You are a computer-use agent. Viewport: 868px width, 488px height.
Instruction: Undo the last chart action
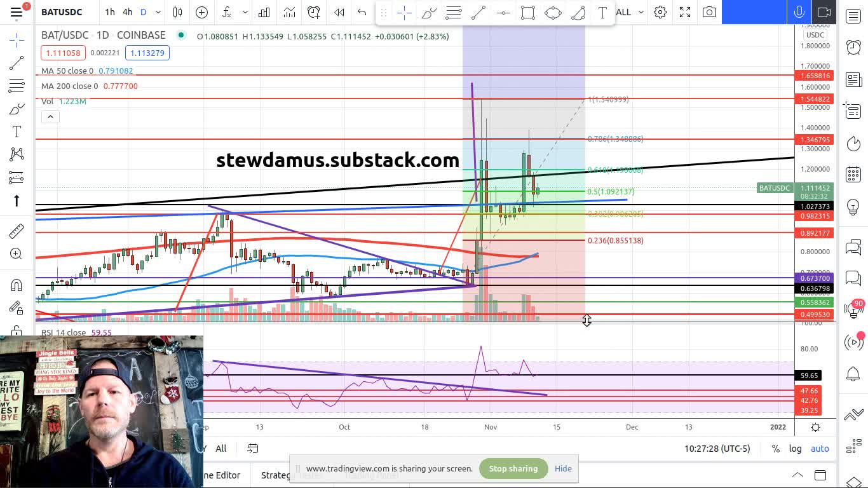point(362,12)
